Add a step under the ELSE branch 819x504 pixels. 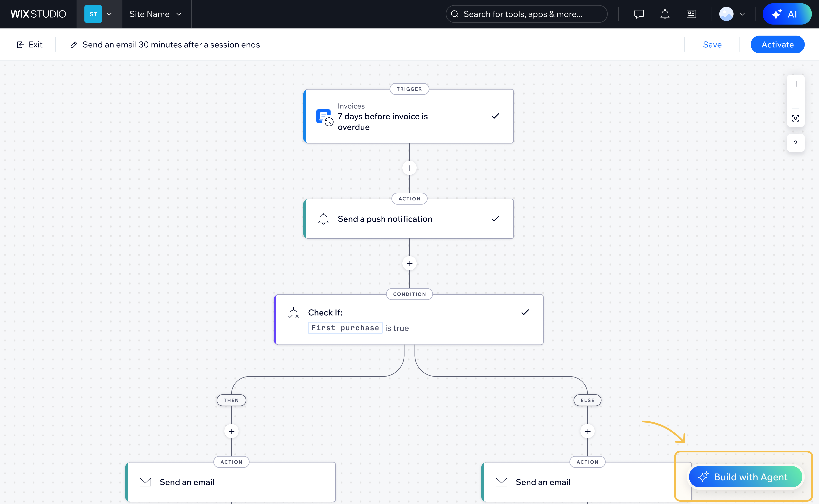(588, 431)
